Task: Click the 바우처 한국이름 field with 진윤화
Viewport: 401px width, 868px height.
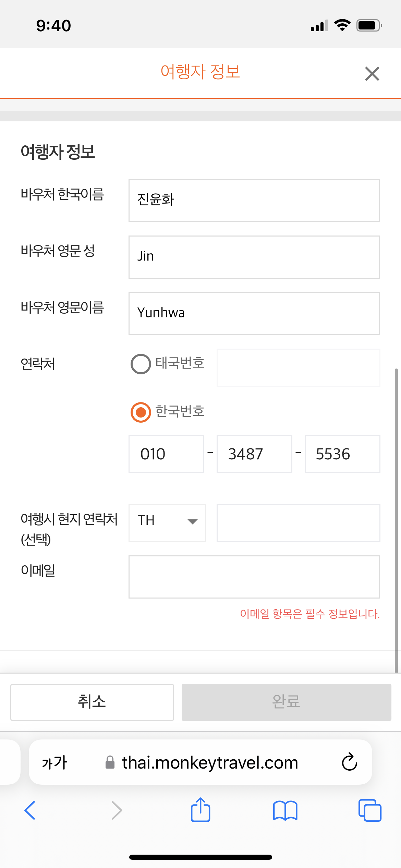Action: [x=254, y=201]
